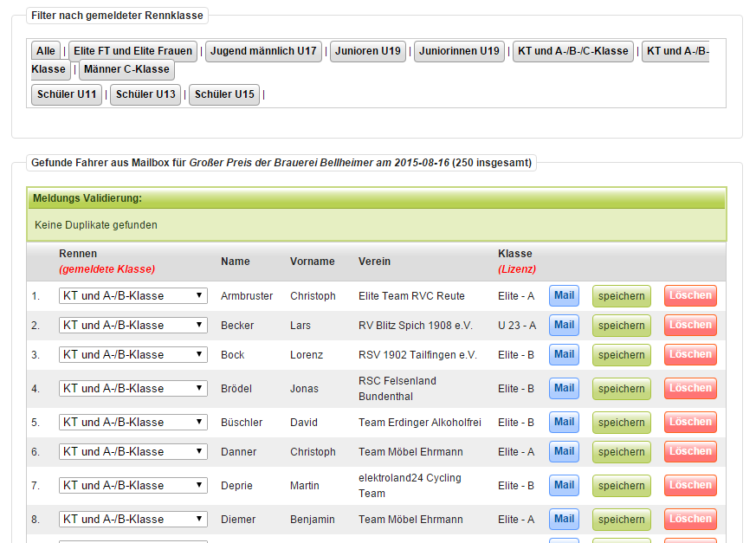Delete the Armbruster Christoph entry
This screenshot has width=756, height=543.
[x=690, y=296]
